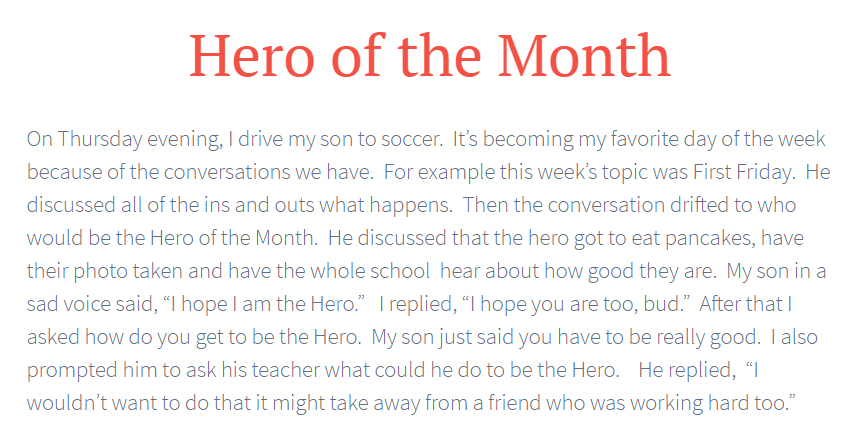Click the word 'Month' in red title

584,56
